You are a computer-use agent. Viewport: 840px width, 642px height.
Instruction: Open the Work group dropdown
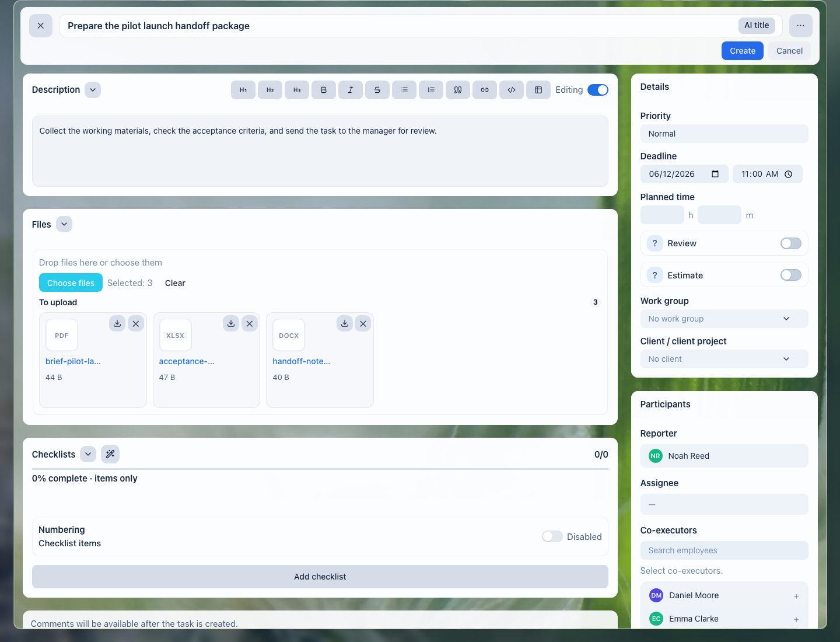click(x=724, y=319)
